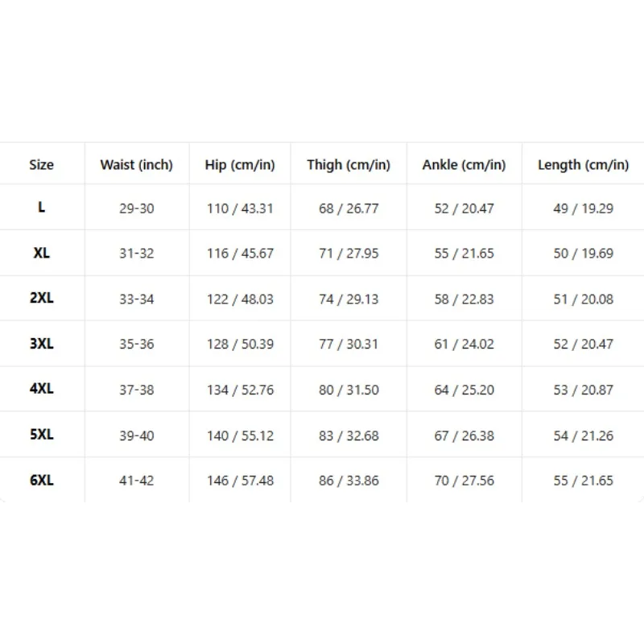Click the L size row label
The height and width of the screenshot is (644, 644).
point(42,207)
